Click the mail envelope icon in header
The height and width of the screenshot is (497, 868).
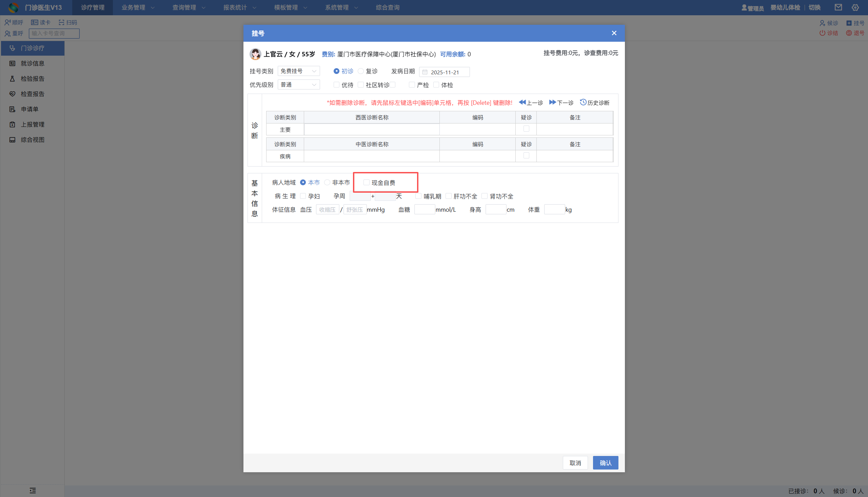tap(838, 7)
